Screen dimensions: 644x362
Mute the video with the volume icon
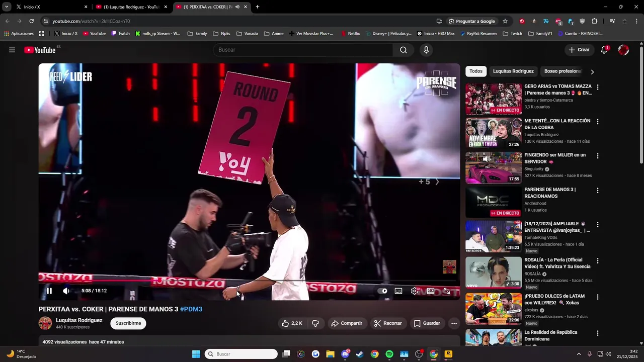(66, 291)
